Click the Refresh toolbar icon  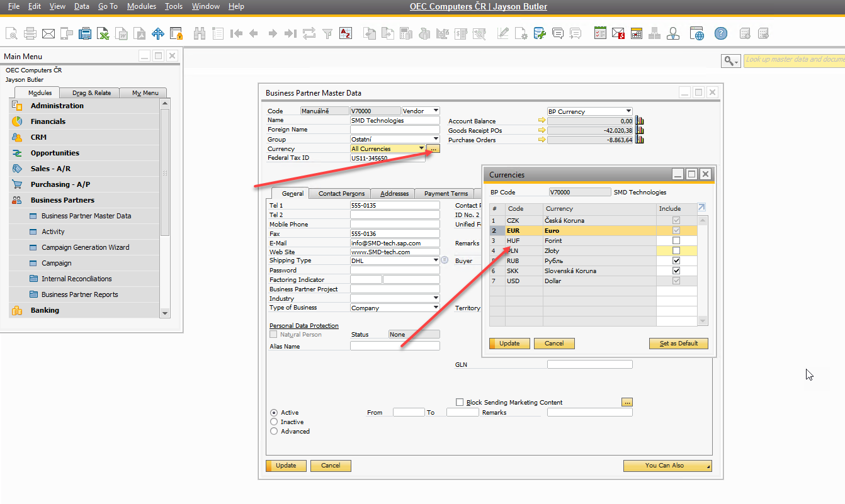click(309, 33)
